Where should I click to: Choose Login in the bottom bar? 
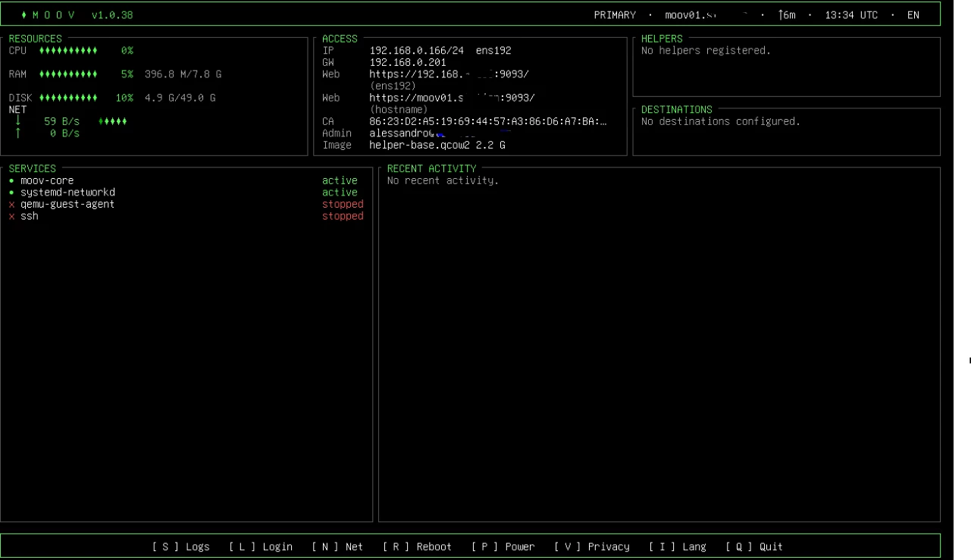coord(261,547)
